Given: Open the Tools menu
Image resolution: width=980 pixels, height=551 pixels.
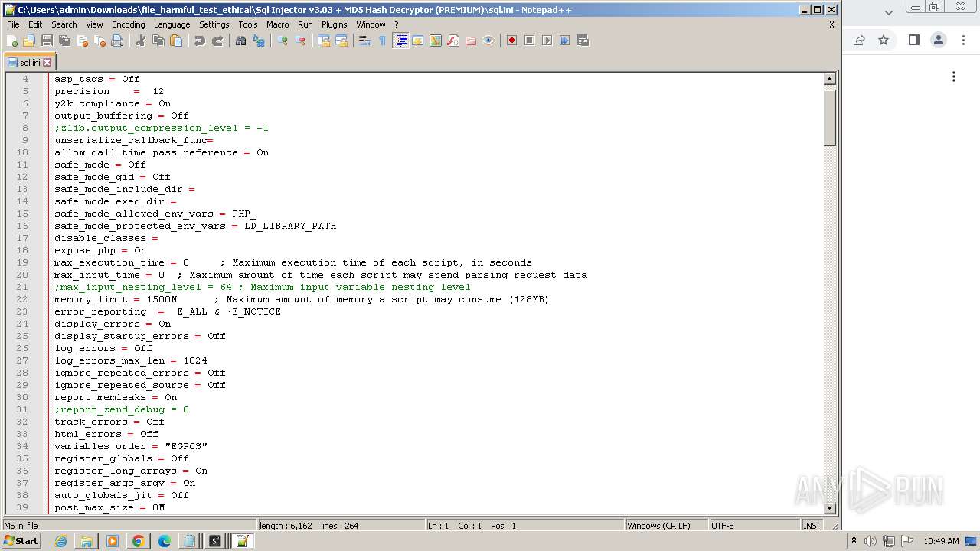Looking at the screenshot, I should 248,24.
